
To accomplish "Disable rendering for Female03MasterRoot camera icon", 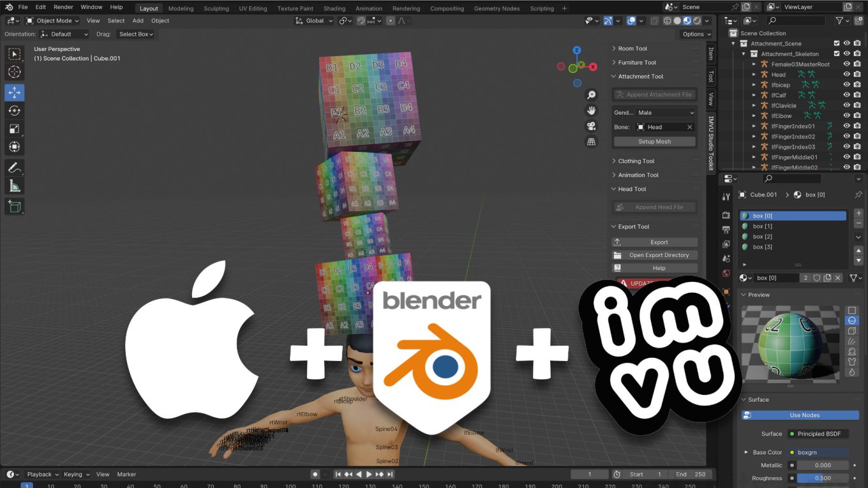I will [857, 64].
